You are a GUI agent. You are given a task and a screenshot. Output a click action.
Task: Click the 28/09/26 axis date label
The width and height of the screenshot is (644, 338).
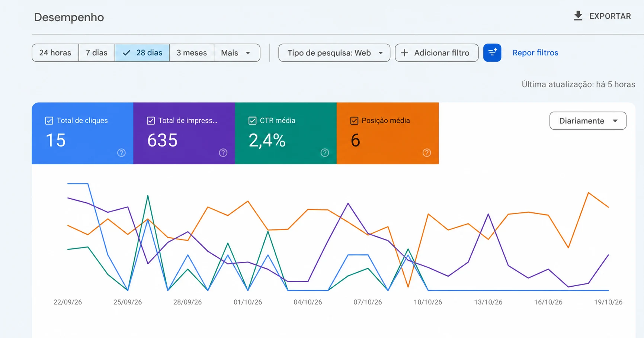click(188, 302)
